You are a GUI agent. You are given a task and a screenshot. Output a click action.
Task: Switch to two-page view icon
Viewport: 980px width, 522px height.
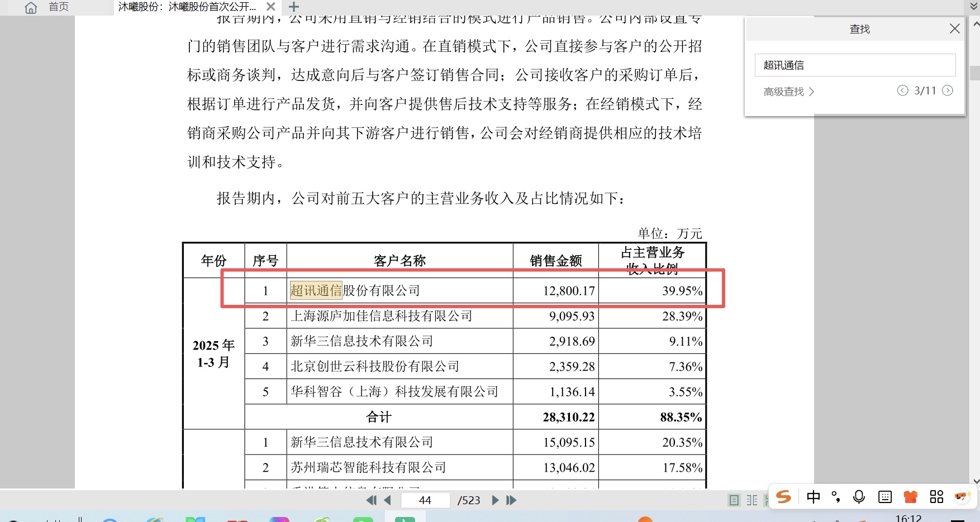752,500
